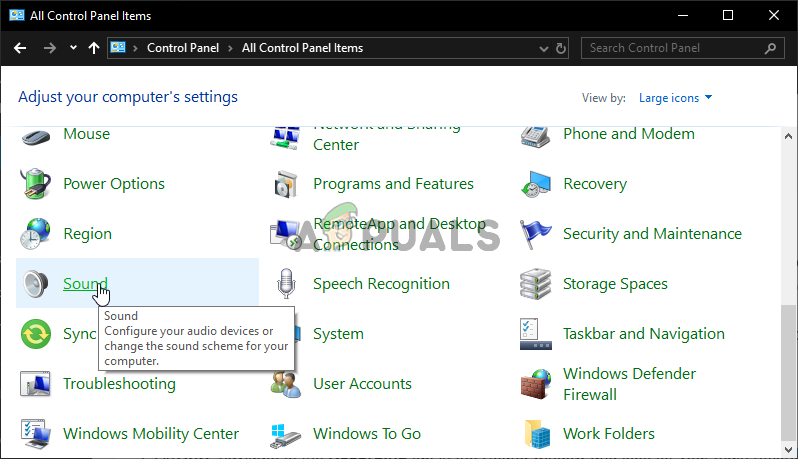
Task: Click the Back navigation arrow
Action: [x=20, y=48]
